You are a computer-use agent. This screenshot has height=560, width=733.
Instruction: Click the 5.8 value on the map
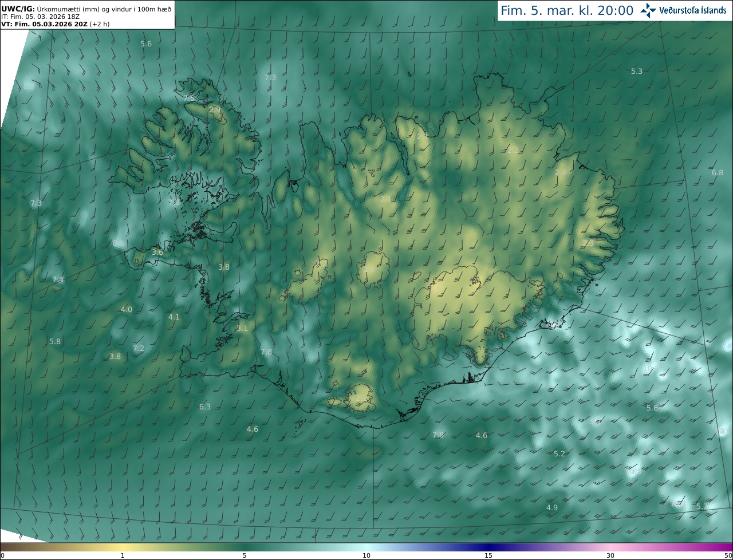click(x=54, y=341)
